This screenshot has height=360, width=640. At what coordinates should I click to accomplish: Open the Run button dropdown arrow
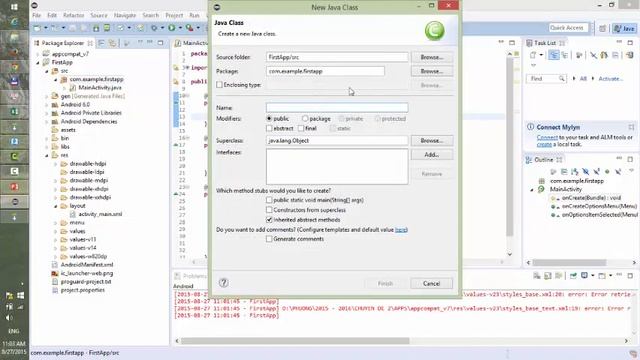coord(180,28)
